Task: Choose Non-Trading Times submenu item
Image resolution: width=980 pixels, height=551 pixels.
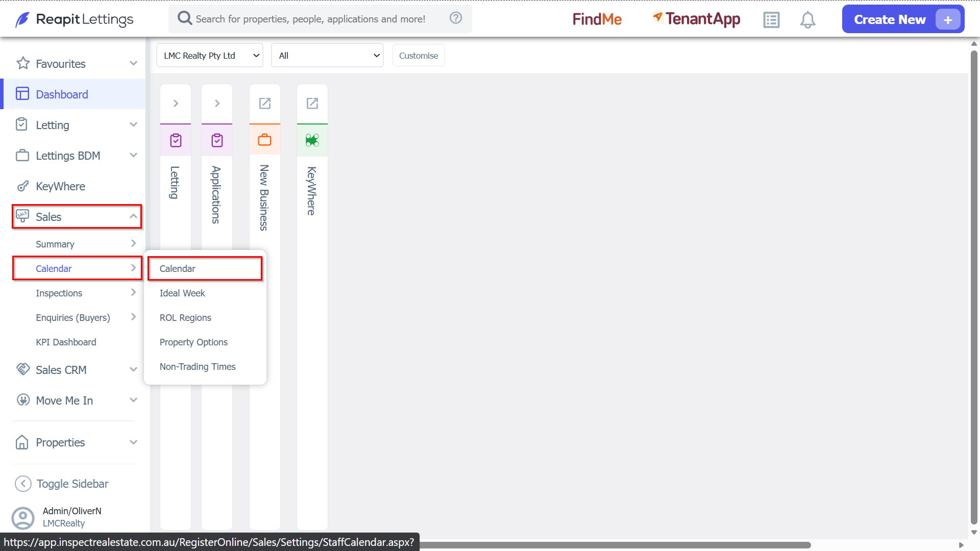Action: click(x=198, y=367)
